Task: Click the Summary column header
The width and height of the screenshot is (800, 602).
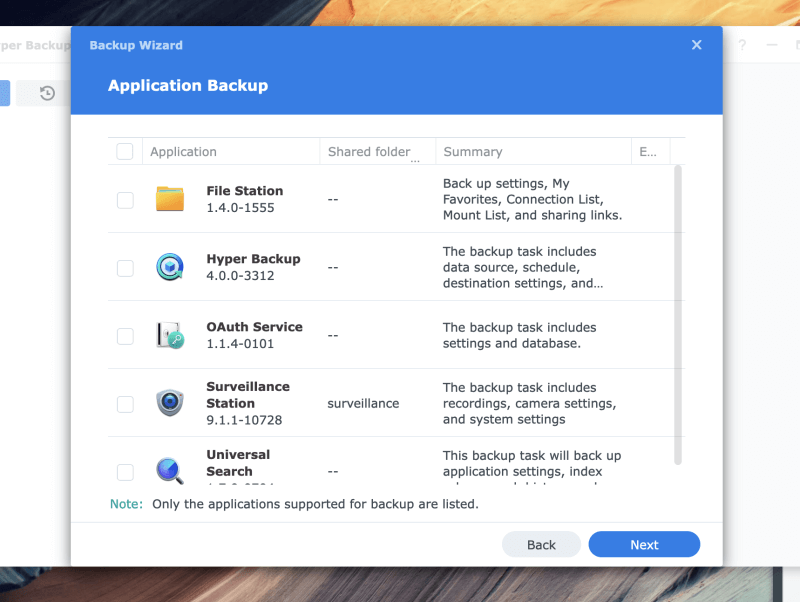Action: click(475, 151)
